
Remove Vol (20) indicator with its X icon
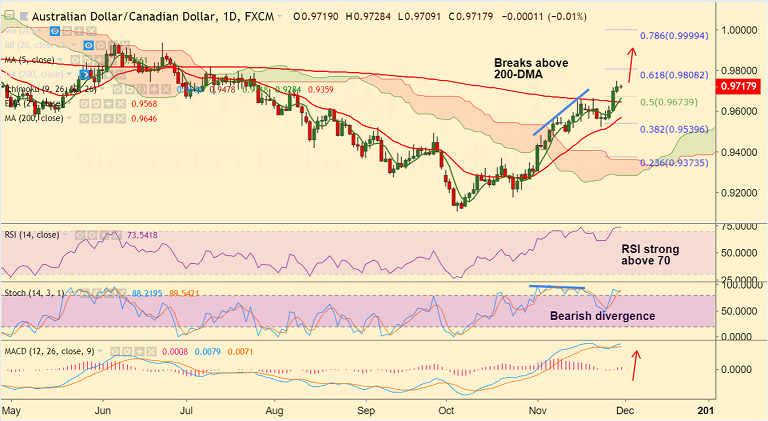[92, 31]
